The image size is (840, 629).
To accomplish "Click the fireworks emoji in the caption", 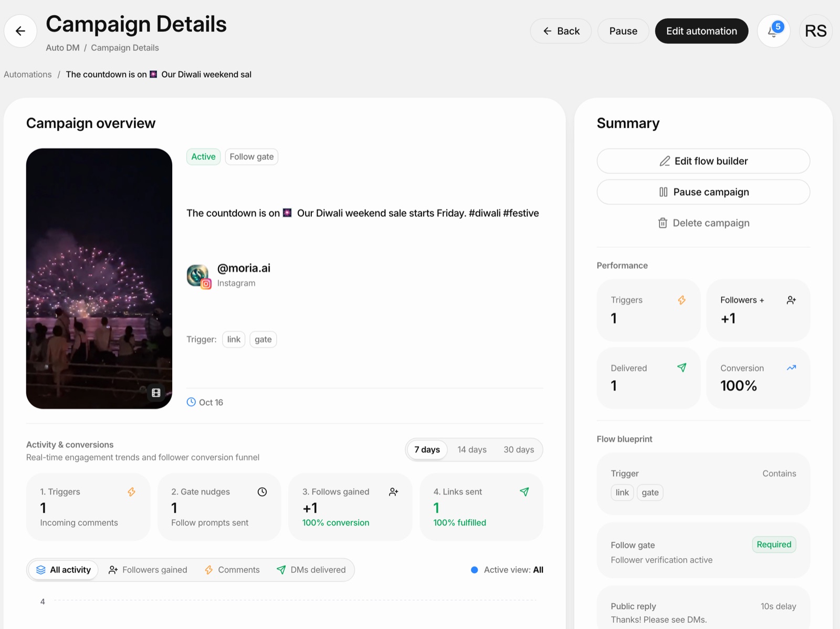I will pyautogui.click(x=287, y=213).
